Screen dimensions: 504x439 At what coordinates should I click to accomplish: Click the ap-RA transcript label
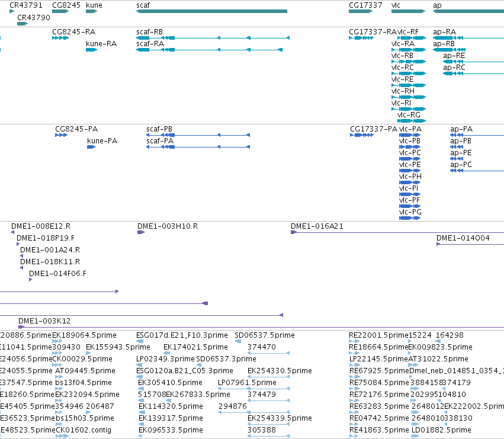445,32
